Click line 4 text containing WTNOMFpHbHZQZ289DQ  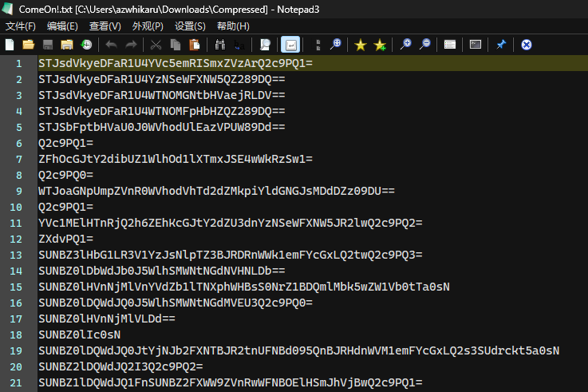coord(162,111)
